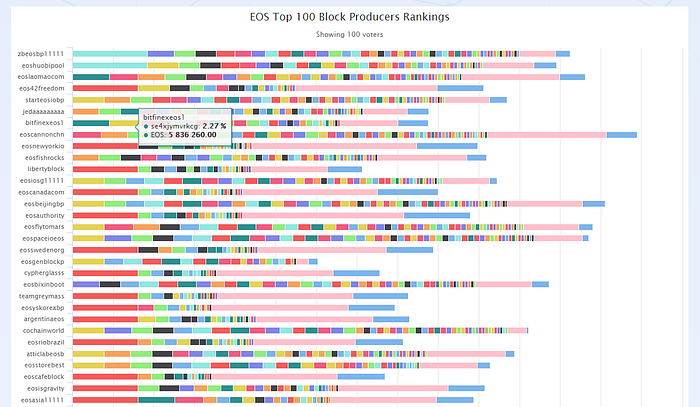Click the long light-pink segment in eoscanadacom bar
This screenshot has height=407, width=700.
click(310, 192)
